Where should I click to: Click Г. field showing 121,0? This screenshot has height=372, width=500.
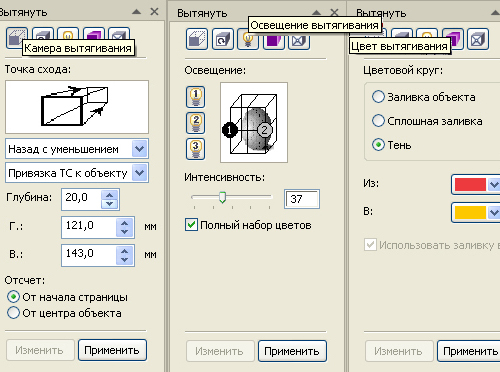pos(89,227)
